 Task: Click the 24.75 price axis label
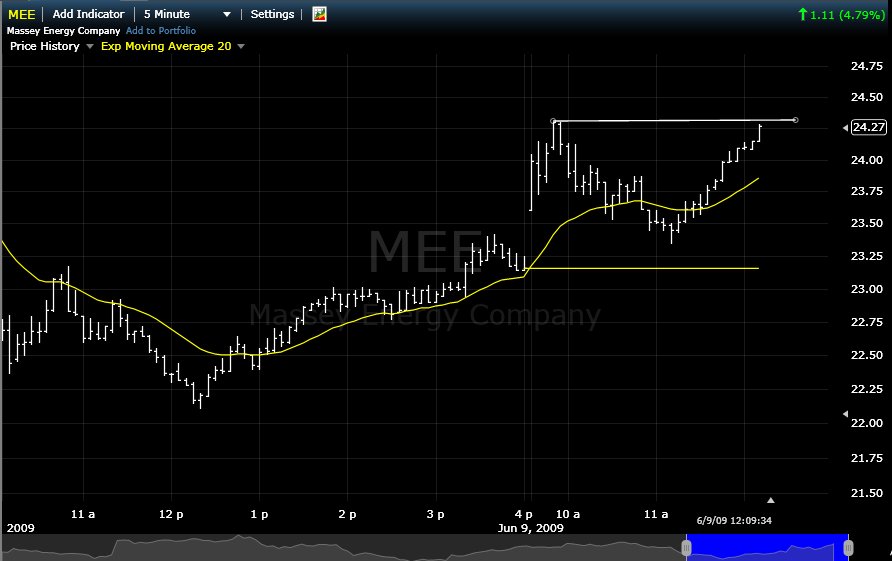867,66
